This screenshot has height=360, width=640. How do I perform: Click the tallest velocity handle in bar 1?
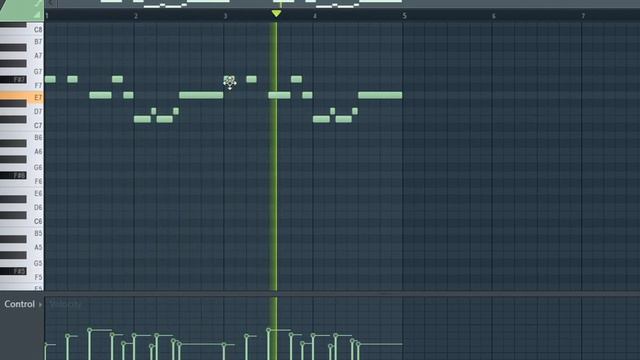pos(89,330)
